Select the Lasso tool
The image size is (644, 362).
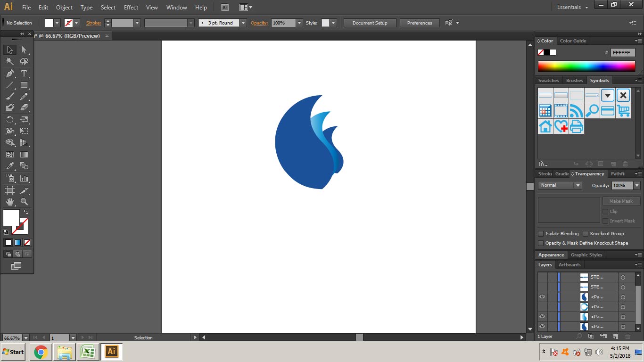tap(24, 62)
